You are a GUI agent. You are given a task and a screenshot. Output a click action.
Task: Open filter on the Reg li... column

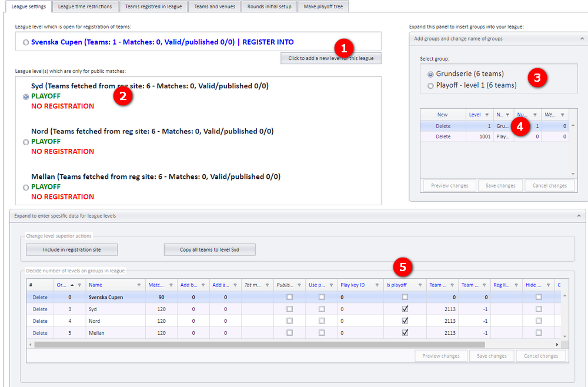tap(516, 285)
